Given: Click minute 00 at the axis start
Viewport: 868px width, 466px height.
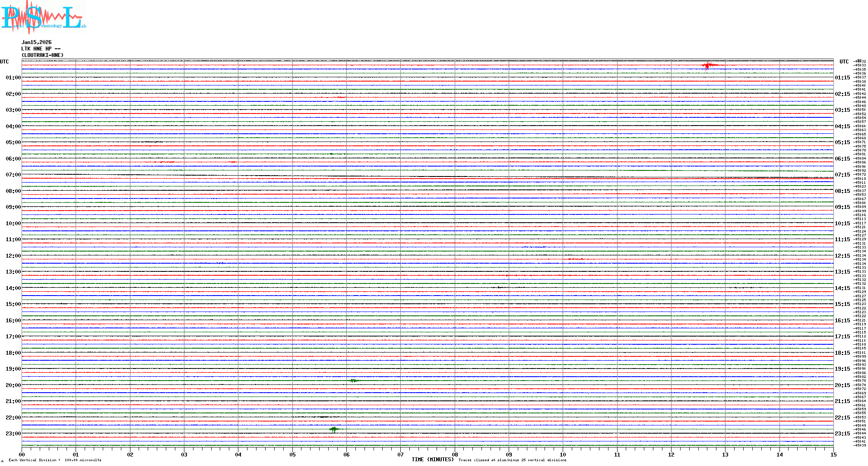Looking at the screenshot, I should click(x=22, y=454).
